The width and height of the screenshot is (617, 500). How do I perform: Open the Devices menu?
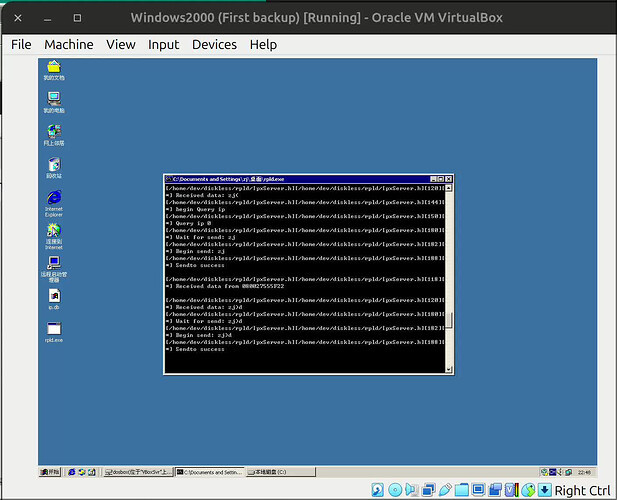coord(214,44)
